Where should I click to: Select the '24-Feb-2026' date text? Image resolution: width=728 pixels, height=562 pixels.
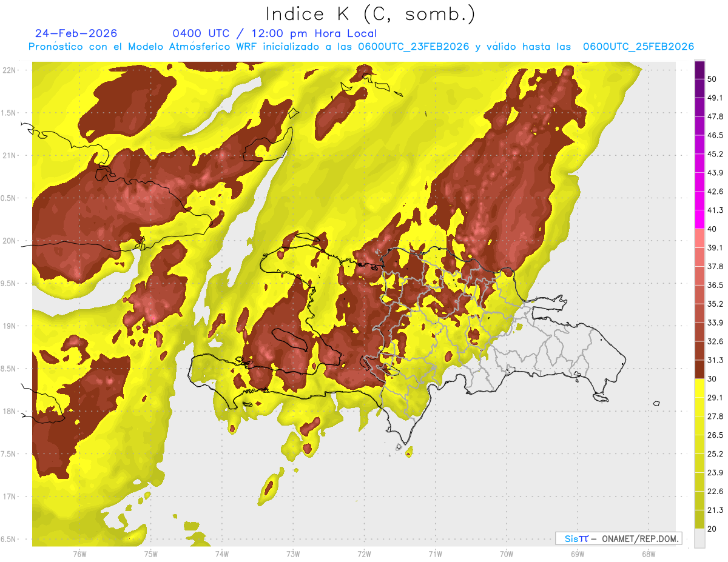pos(76,33)
